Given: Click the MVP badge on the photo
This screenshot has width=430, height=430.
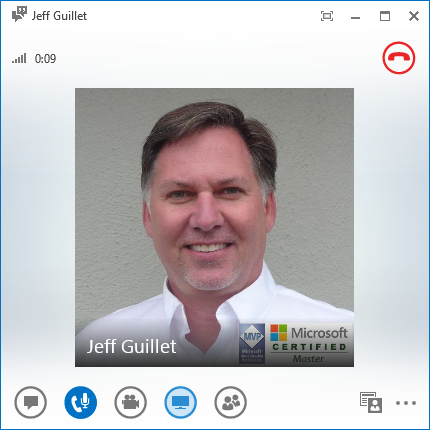Looking at the screenshot, I should pyautogui.click(x=252, y=343).
